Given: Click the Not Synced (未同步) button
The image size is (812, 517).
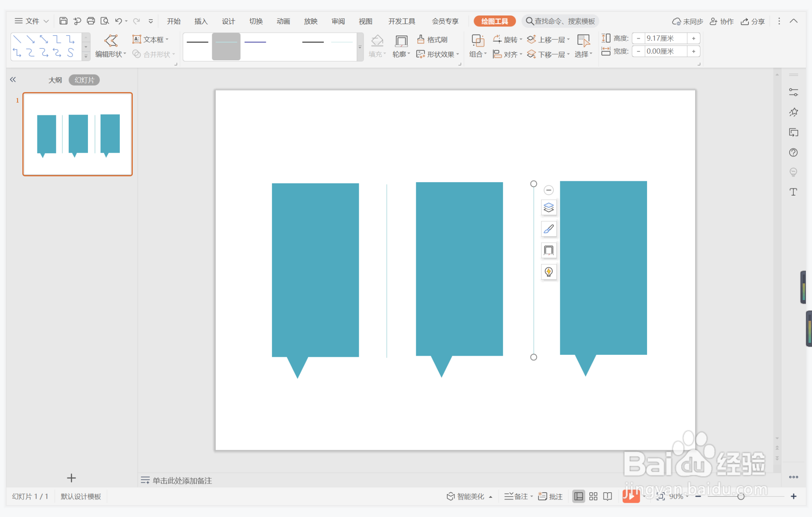Looking at the screenshot, I should point(688,21).
